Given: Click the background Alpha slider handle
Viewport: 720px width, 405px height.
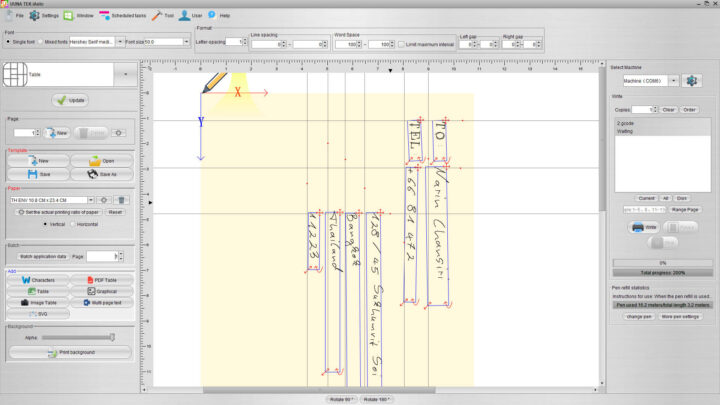Looking at the screenshot, I should 112,338.
